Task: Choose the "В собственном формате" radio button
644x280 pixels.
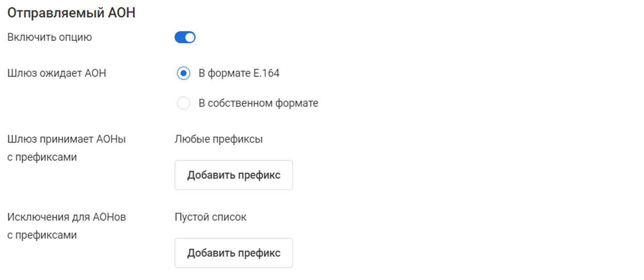Action: pyautogui.click(x=183, y=103)
